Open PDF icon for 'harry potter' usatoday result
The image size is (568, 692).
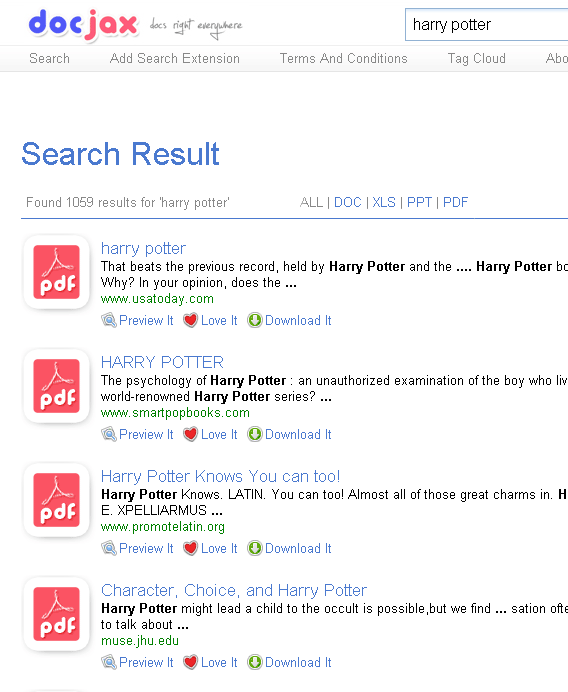(56, 272)
